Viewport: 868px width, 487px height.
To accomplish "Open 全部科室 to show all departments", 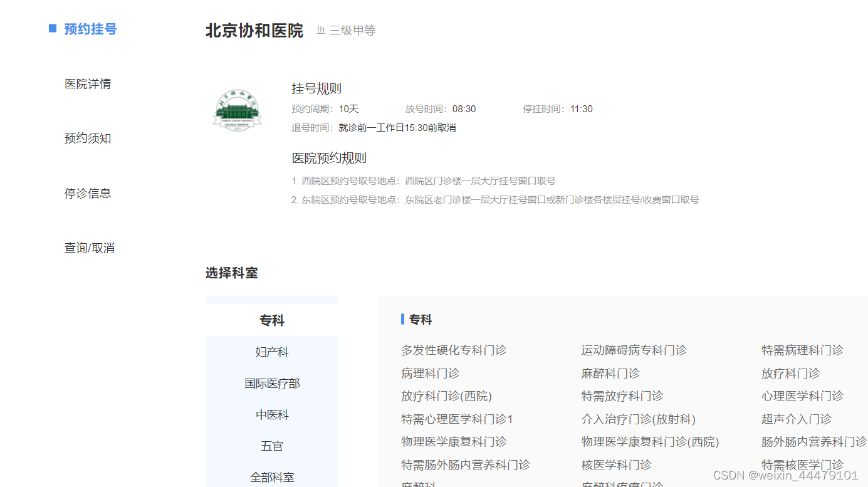I will (271, 477).
